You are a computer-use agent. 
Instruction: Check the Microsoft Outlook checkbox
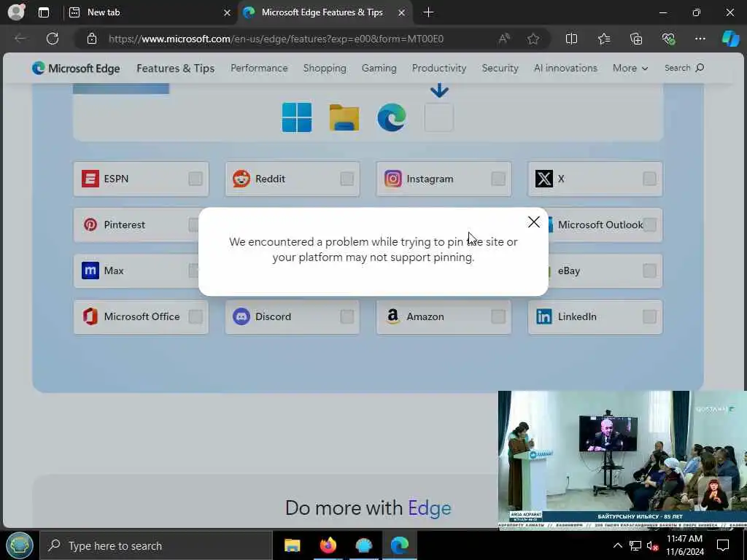pos(649,225)
